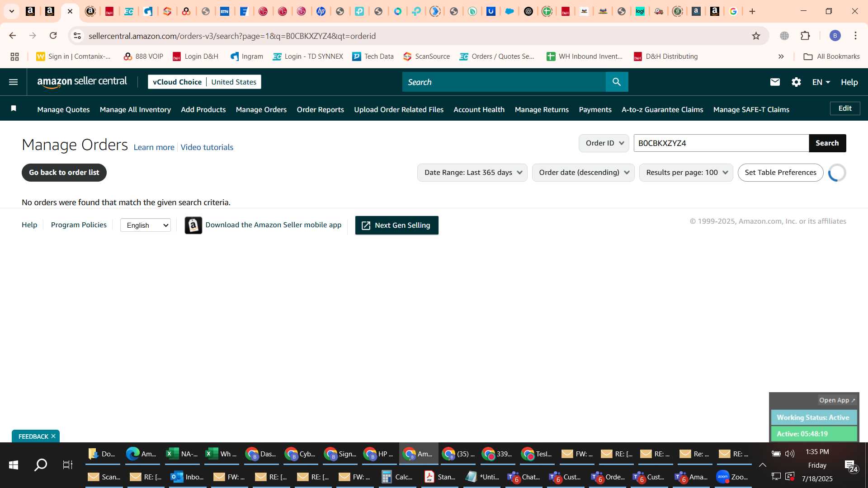This screenshot has height=488, width=868.
Task: Open Order Reports menu item
Action: (320, 109)
